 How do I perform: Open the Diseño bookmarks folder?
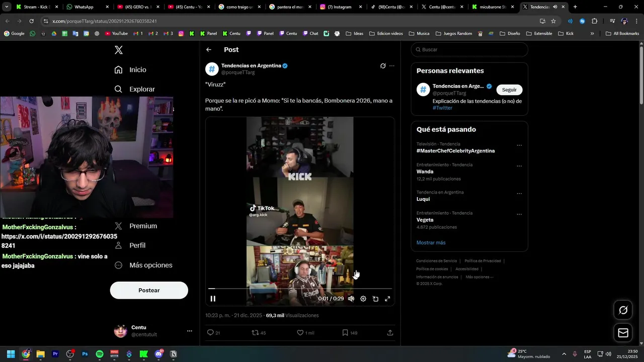(510, 34)
